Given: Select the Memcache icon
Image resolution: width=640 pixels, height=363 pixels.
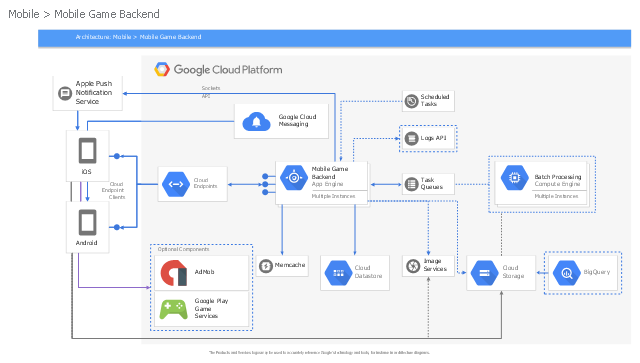Looking at the screenshot, I should pos(266,266).
